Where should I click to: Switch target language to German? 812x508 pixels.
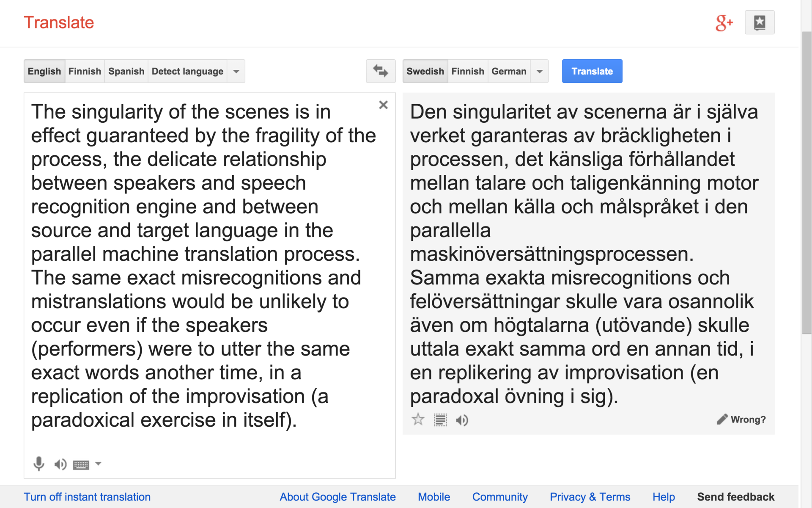coord(509,71)
